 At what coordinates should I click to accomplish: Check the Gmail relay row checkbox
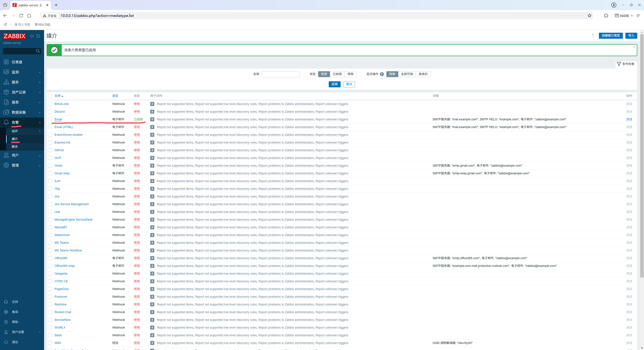point(50,173)
